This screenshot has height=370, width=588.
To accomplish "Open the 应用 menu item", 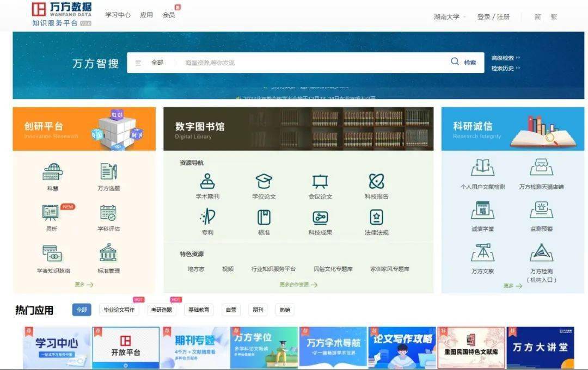I will click(x=146, y=15).
